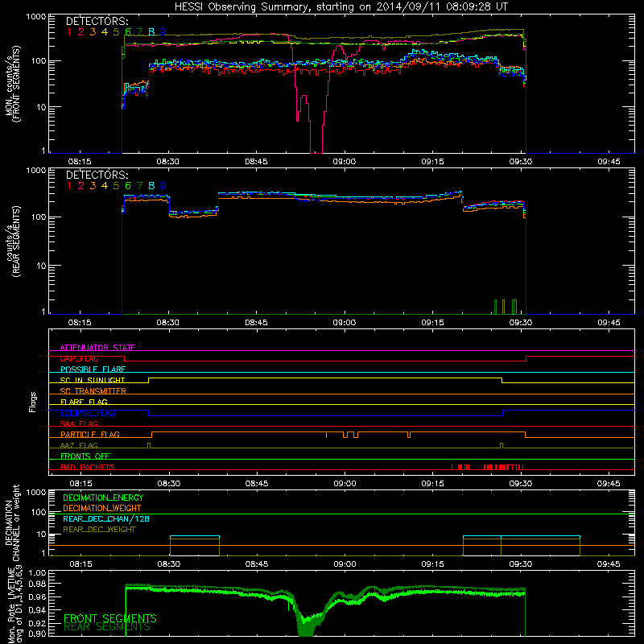Viewport: 644px width, 644px height.
Task: Click the 10 tick on the rear segments axis
Action: [41, 266]
